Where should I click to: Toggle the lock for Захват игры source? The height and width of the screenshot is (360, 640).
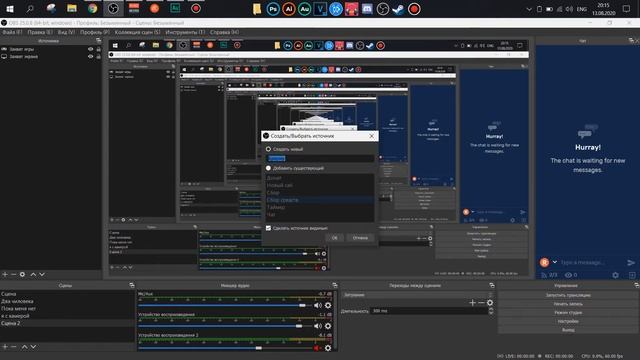tap(98, 49)
